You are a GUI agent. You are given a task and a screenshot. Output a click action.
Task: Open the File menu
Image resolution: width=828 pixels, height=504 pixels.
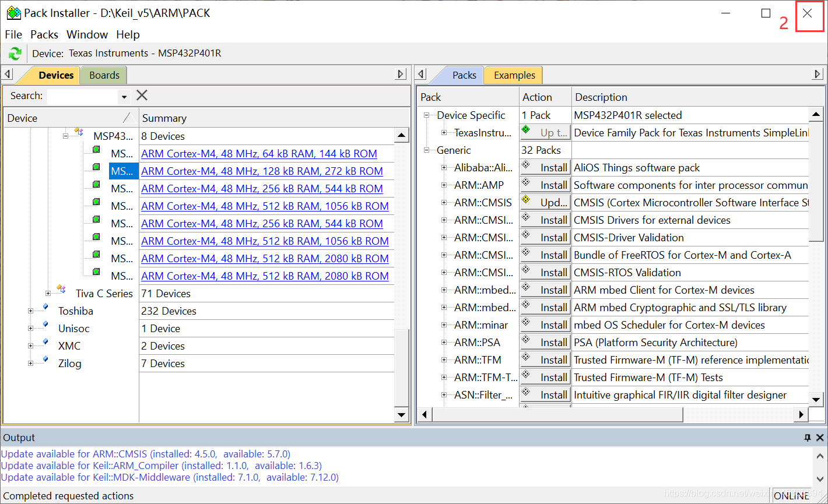click(13, 34)
